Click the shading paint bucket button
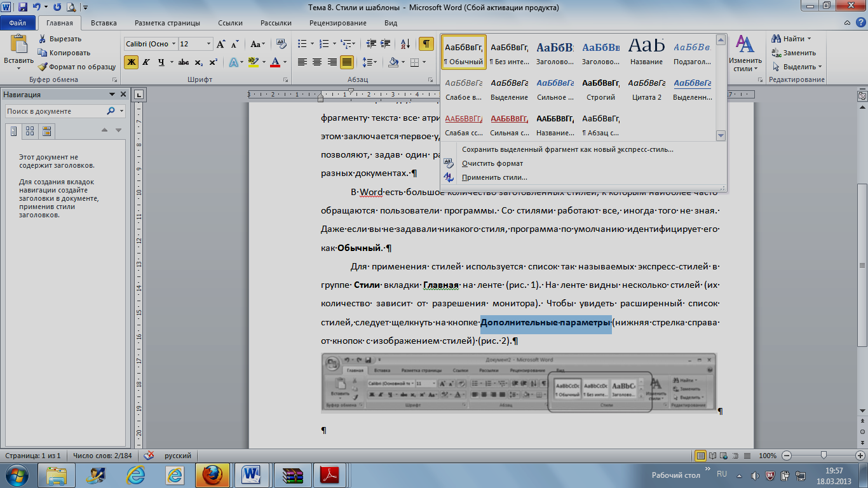The width and height of the screenshot is (868, 488). point(393,62)
